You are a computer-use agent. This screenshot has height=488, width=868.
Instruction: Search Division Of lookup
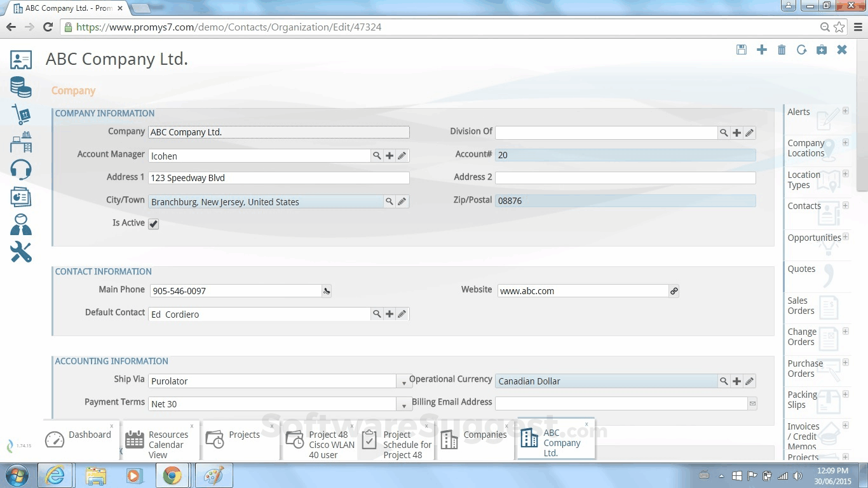pos(724,133)
